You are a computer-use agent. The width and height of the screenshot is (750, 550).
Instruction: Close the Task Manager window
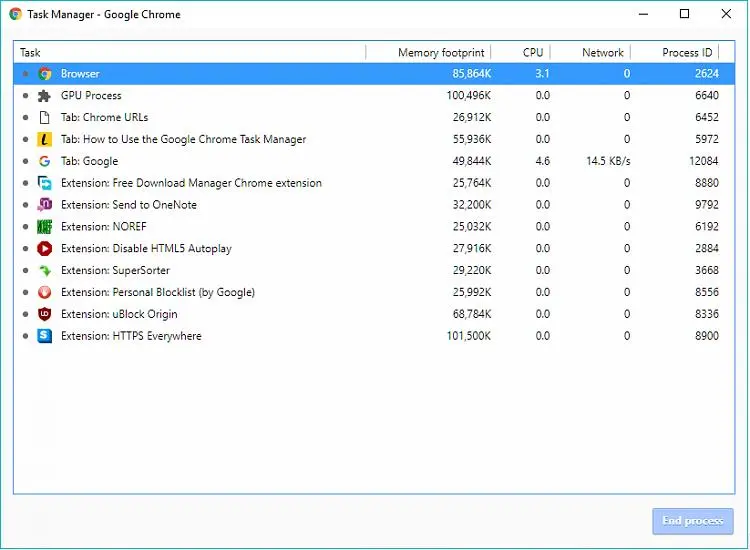(726, 14)
